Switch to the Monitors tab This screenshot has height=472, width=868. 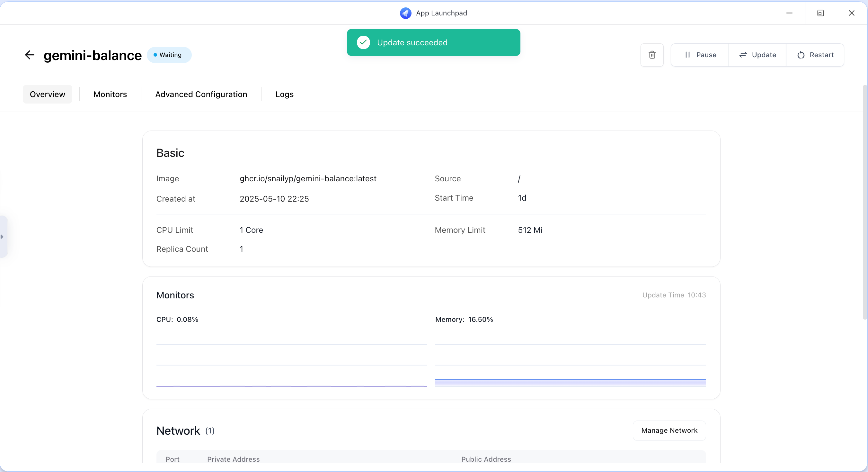[110, 95]
